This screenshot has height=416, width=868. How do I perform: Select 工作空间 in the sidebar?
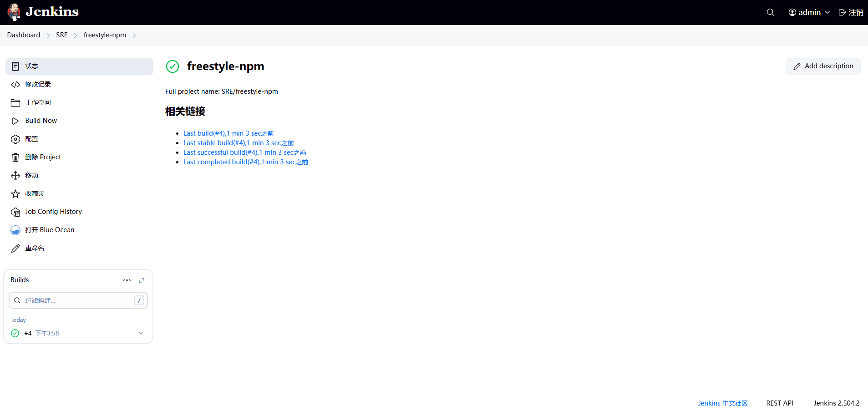click(38, 103)
